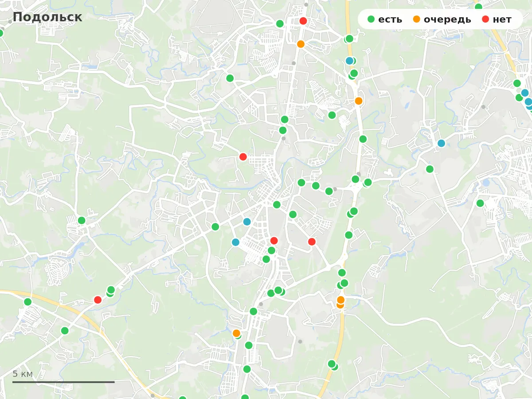The height and width of the screenshot is (399, 532).
Task: Select the green marker closest to the '5 км' scale bar
Action: (x=65, y=330)
